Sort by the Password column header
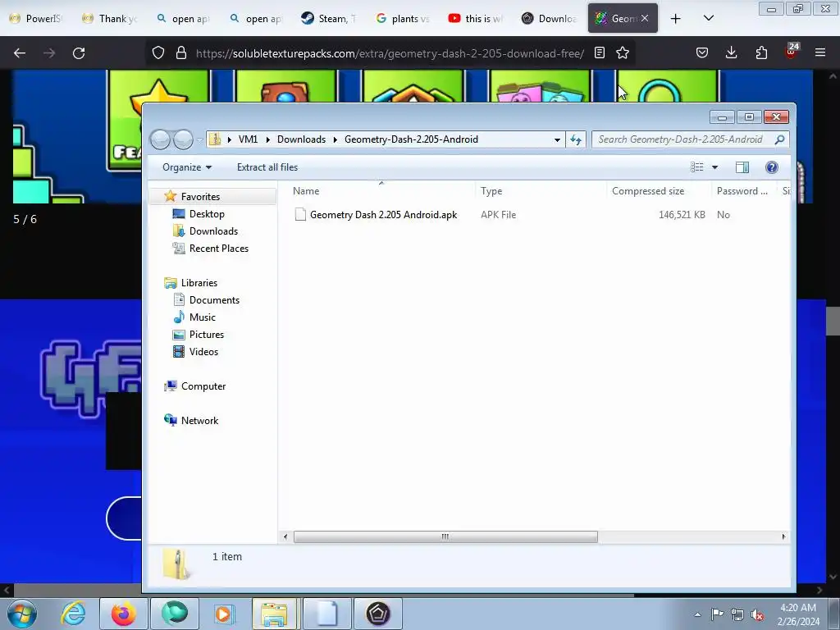The height and width of the screenshot is (630, 840). 745,190
